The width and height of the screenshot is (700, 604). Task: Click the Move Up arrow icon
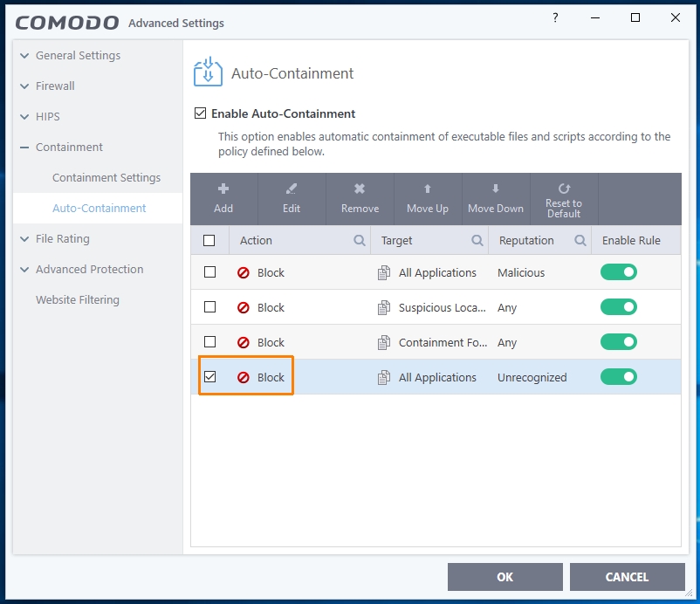[428, 189]
